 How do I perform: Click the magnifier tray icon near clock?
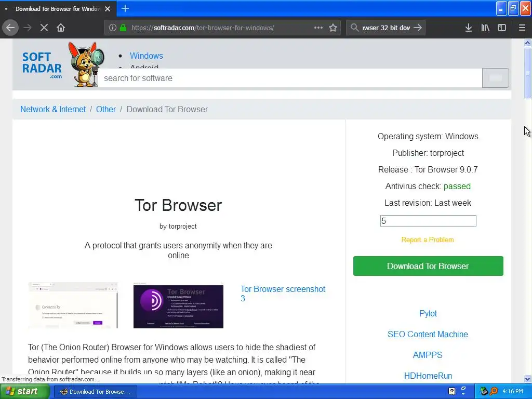[x=494, y=391]
